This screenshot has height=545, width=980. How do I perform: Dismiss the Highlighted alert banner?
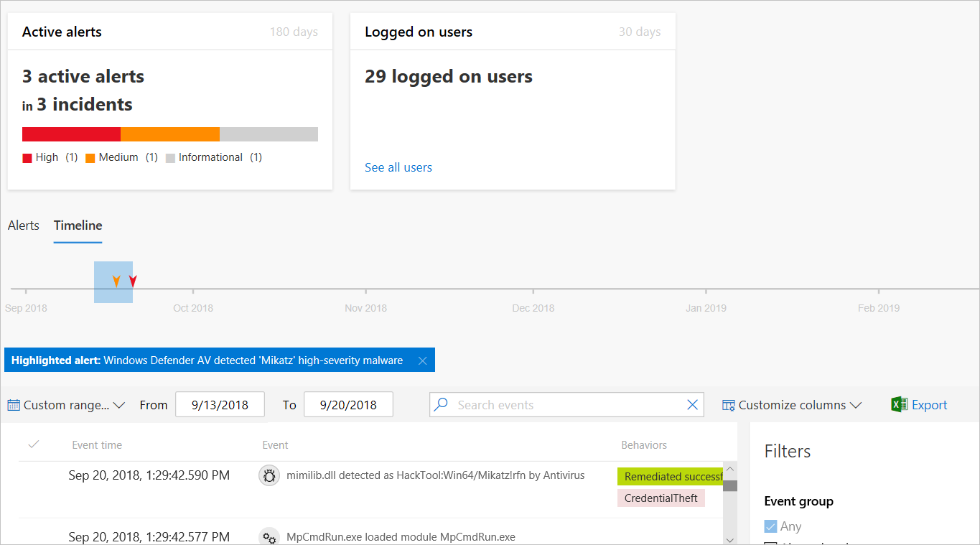(422, 360)
